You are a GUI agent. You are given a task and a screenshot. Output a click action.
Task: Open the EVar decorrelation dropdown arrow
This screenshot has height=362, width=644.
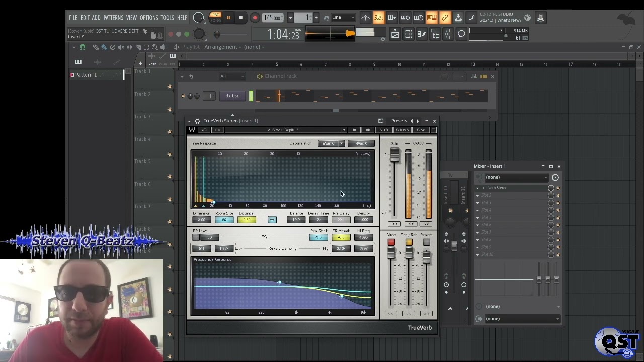[341, 143]
